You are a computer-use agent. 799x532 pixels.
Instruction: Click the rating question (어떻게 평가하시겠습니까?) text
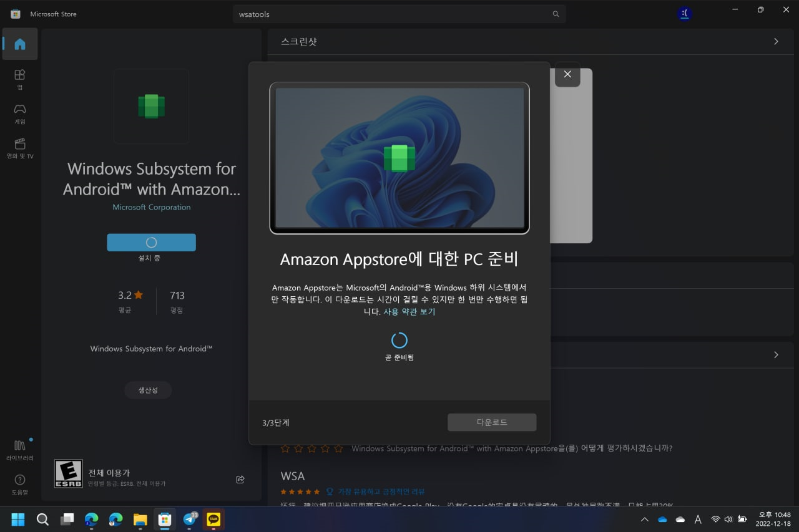512,448
